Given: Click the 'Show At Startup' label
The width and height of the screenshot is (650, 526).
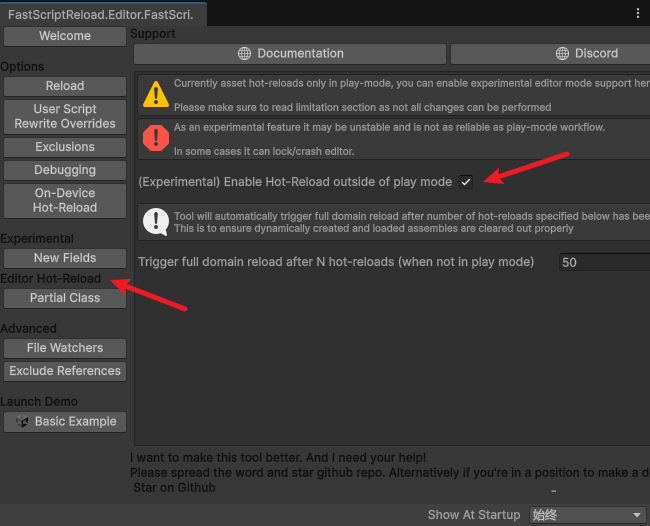Looking at the screenshot, I should click(x=474, y=515).
